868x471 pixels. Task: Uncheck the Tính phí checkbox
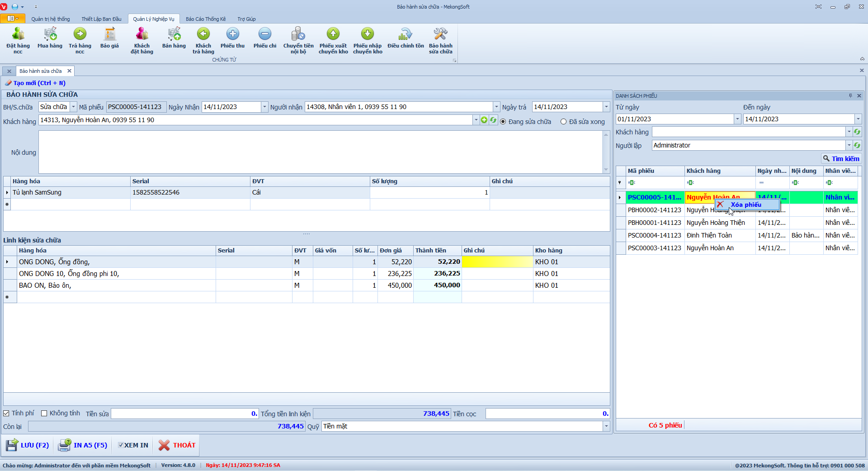[x=6, y=414]
